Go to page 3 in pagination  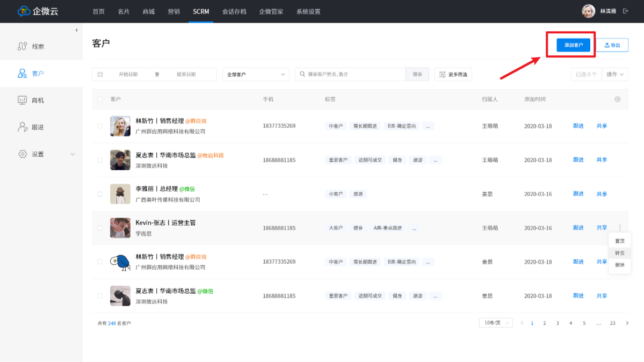click(558, 323)
